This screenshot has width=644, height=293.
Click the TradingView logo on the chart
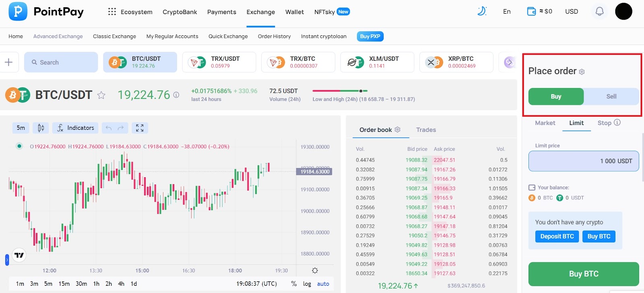(19, 255)
